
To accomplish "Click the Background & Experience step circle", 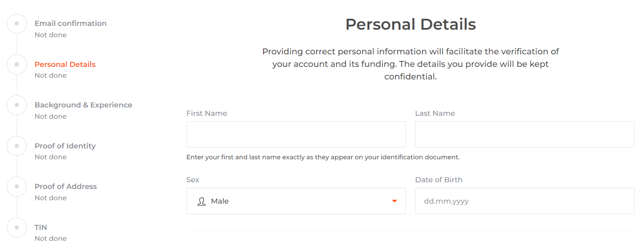I will 17,105.
